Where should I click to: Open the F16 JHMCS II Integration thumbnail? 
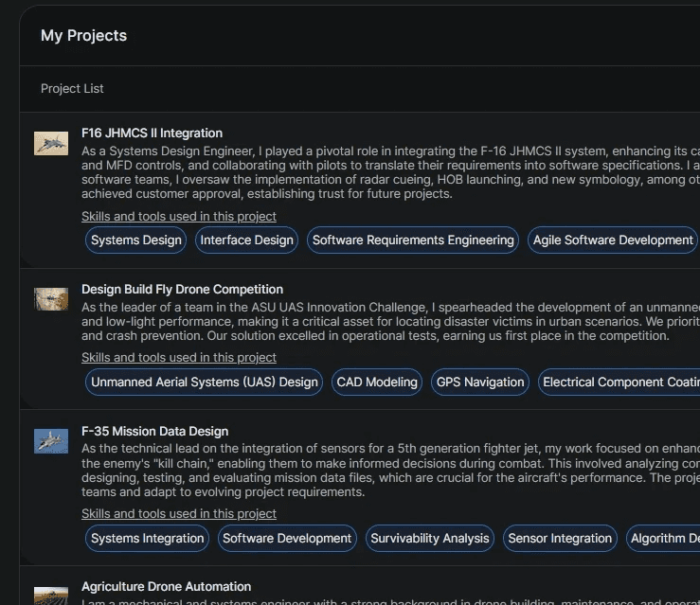point(51,143)
